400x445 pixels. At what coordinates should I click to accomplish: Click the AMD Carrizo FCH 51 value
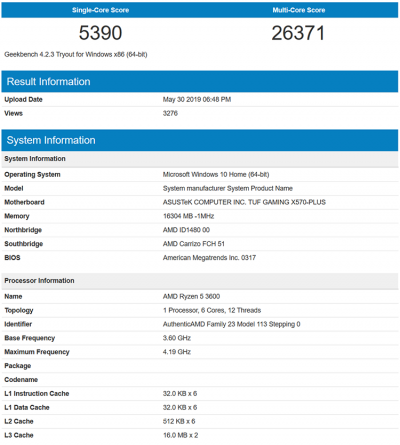(x=194, y=244)
